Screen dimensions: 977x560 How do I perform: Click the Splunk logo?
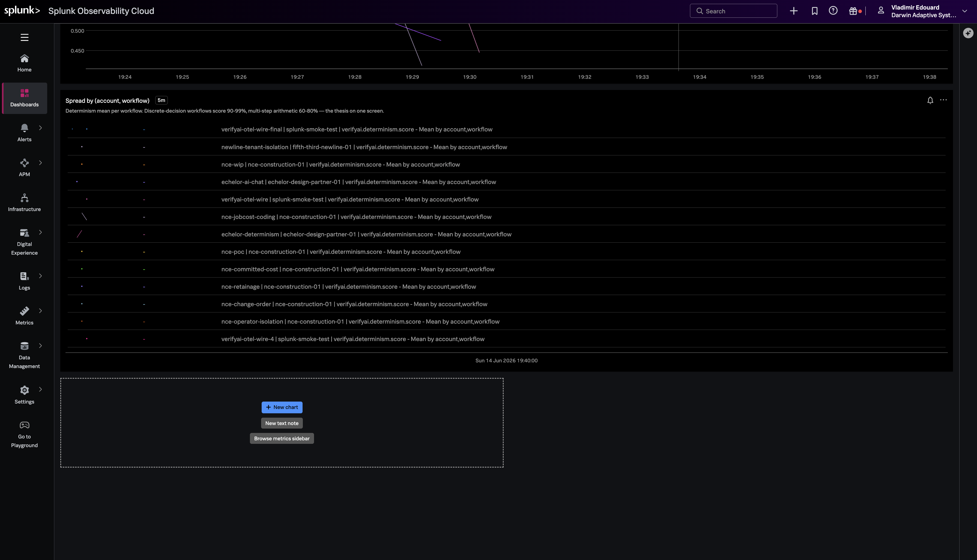tap(22, 11)
